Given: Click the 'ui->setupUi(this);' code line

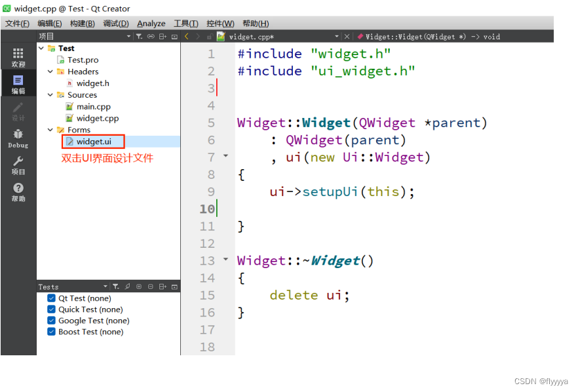Looking at the screenshot, I should (x=342, y=192).
